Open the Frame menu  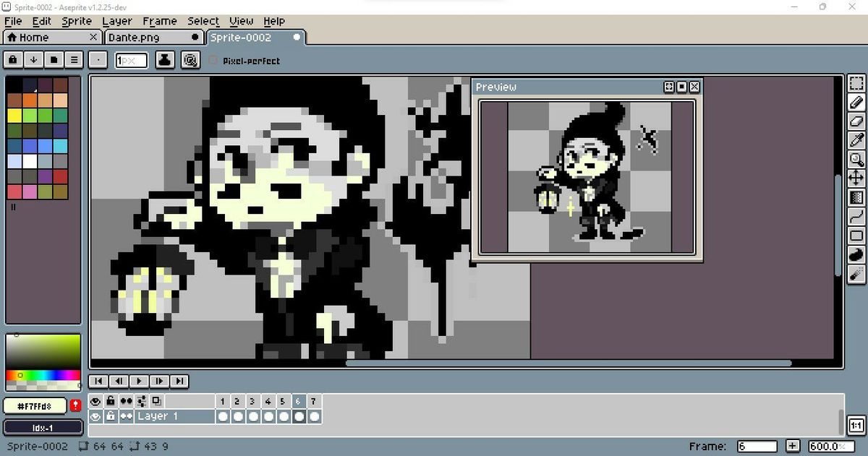(160, 21)
